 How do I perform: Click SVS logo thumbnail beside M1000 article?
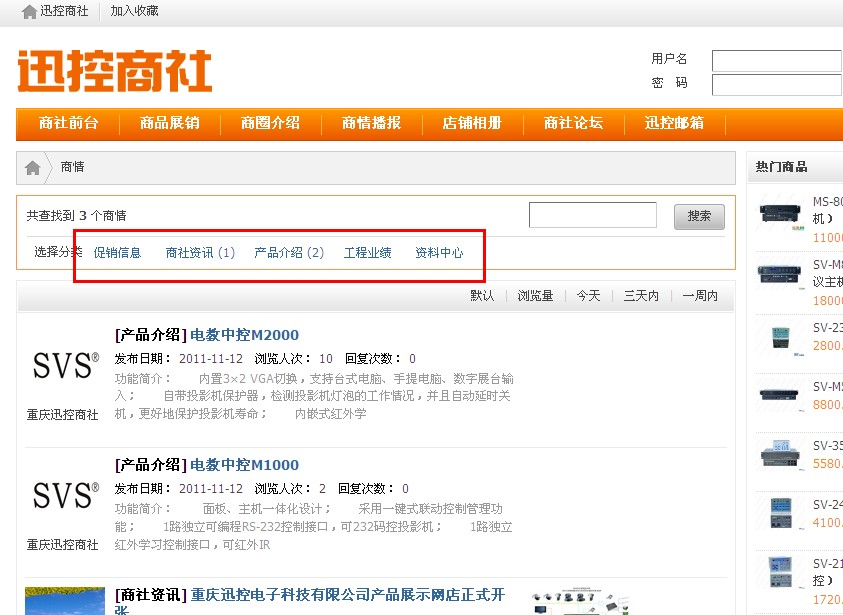[66, 496]
